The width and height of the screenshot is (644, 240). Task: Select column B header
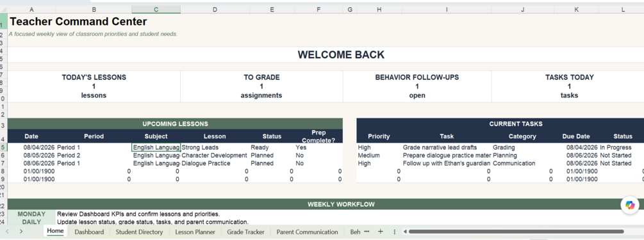pos(94,10)
